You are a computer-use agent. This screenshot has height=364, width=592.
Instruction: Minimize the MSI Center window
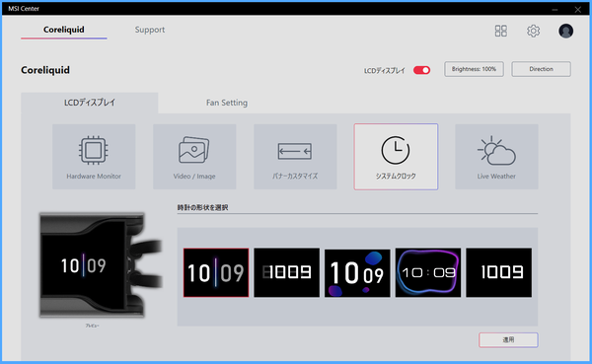tap(555, 9)
